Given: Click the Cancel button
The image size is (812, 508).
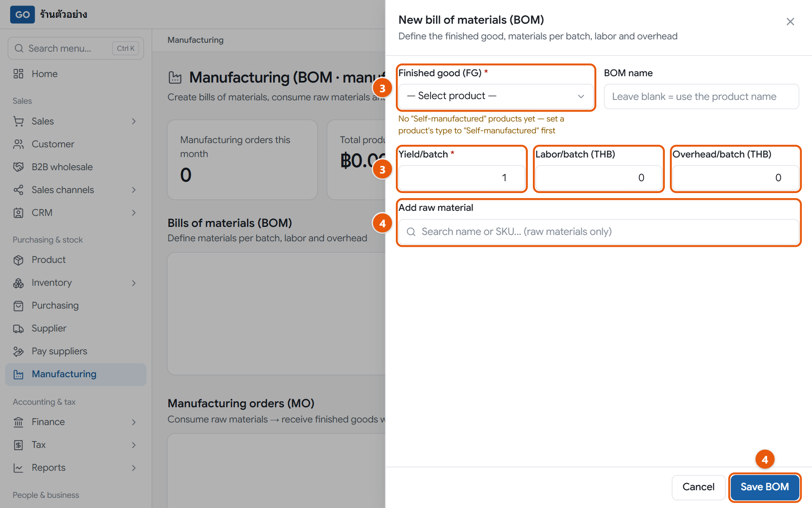Looking at the screenshot, I should tap(698, 487).
